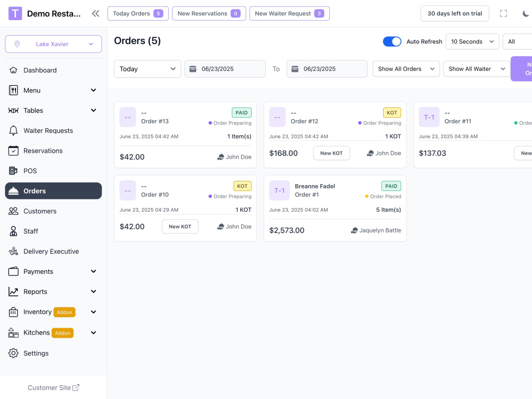Open the Show All Waiter dropdown

[x=477, y=69]
